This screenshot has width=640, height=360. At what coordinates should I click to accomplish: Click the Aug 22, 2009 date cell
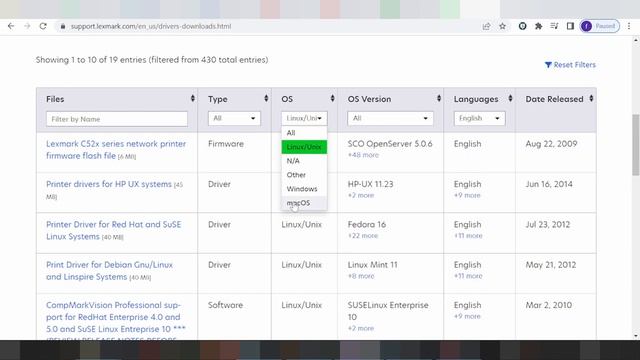click(x=551, y=144)
